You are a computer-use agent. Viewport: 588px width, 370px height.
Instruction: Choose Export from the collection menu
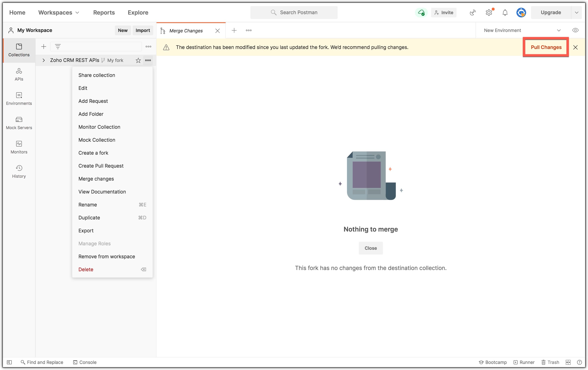86,231
